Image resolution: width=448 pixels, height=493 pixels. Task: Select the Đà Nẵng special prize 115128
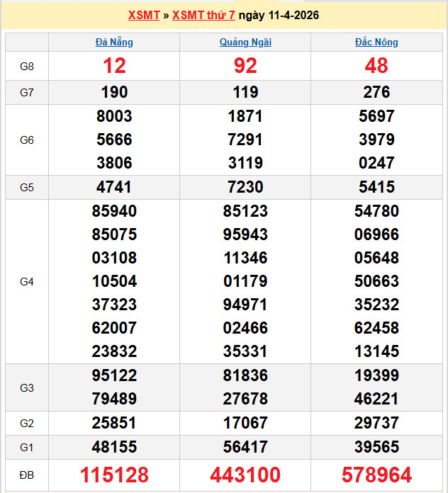114,475
